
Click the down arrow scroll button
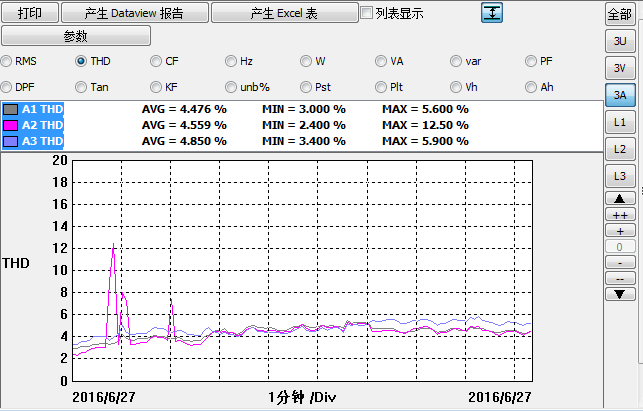[x=620, y=294]
